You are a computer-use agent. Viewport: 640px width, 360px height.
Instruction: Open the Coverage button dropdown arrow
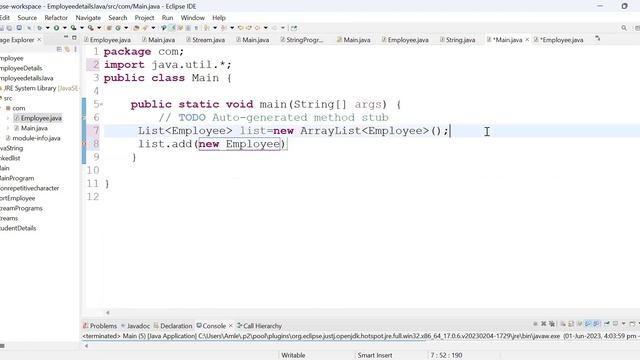click(x=82, y=28)
